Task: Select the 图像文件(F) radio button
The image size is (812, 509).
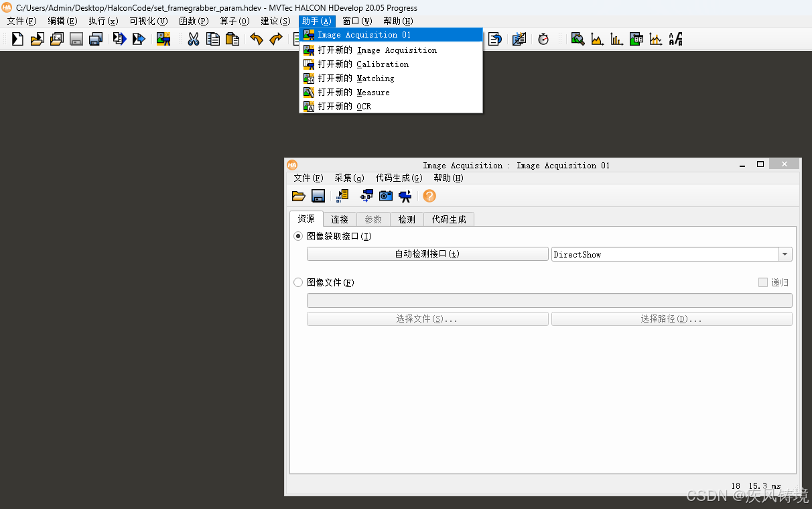Action: (298, 282)
